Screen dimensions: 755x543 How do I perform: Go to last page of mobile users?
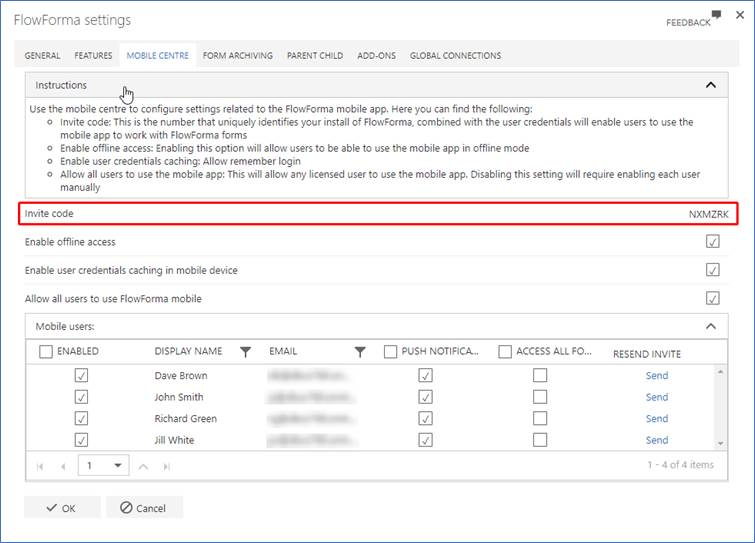pos(167,466)
